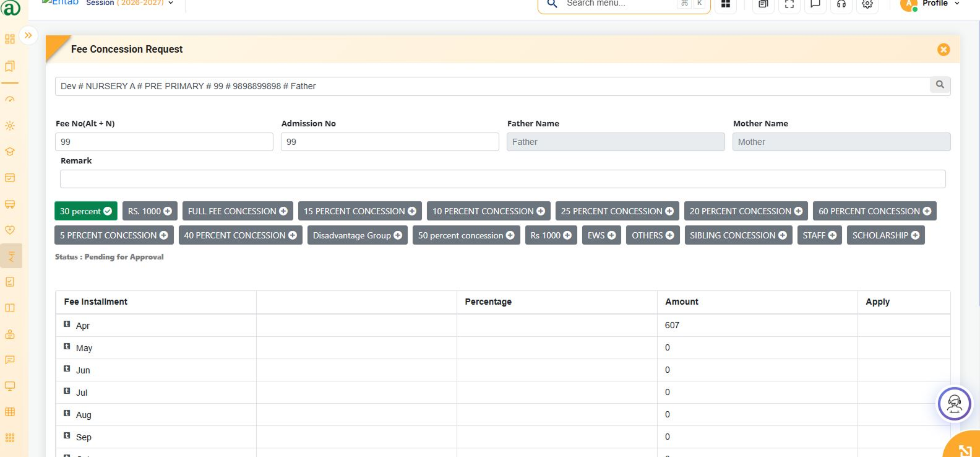Viewport: 980px width, 457px height.
Task: Click the search magnifier icon in student field
Action: pyautogui.click(x=940, y=85)
